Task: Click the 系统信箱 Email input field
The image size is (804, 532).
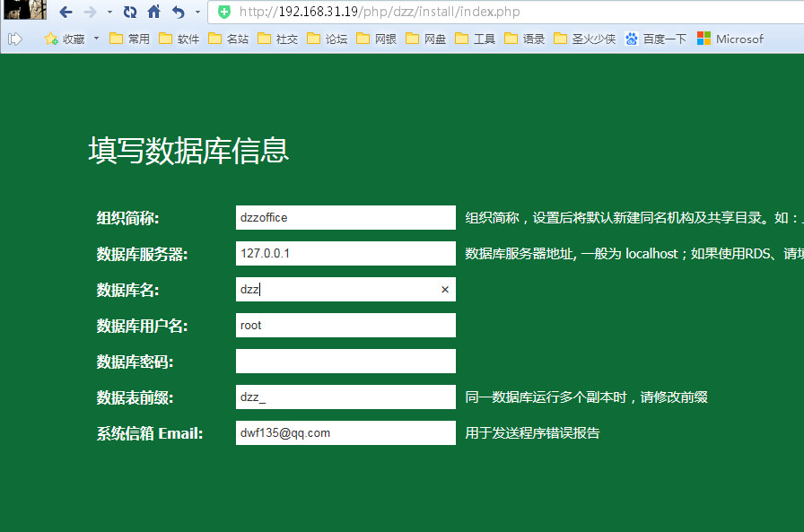Action: pos(345,433)
